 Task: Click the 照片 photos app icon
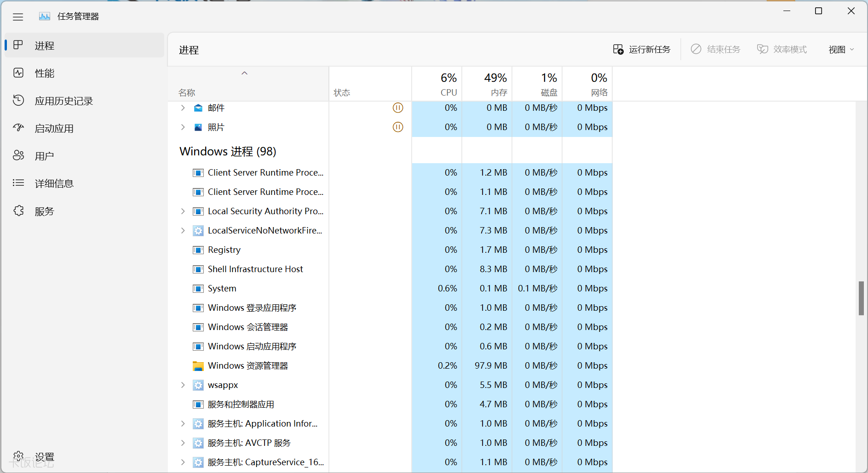[x=198, y=127]
